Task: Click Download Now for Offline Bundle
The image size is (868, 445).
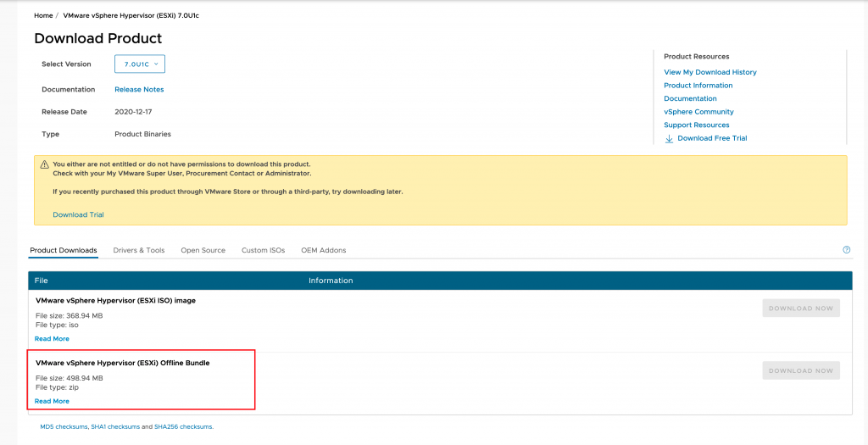Action: tap(801, 371)
